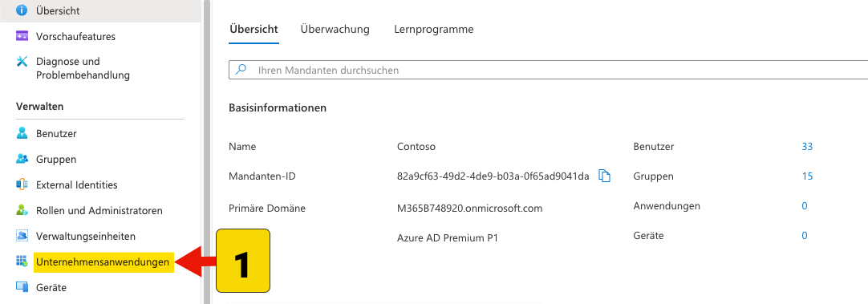
Task: Open the Anwendungen count link
Action: tap(805, 206)
